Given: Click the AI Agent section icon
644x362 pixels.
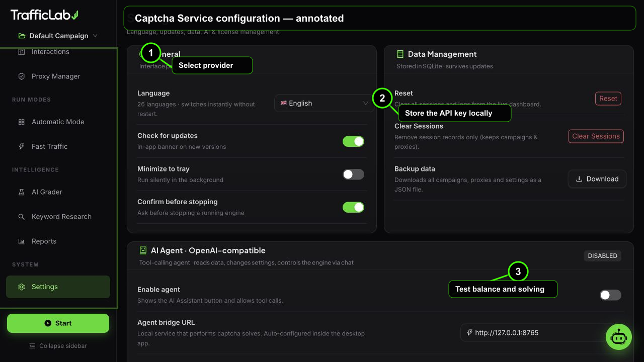Looking at the screenshot, I should [x=143, y=250].
